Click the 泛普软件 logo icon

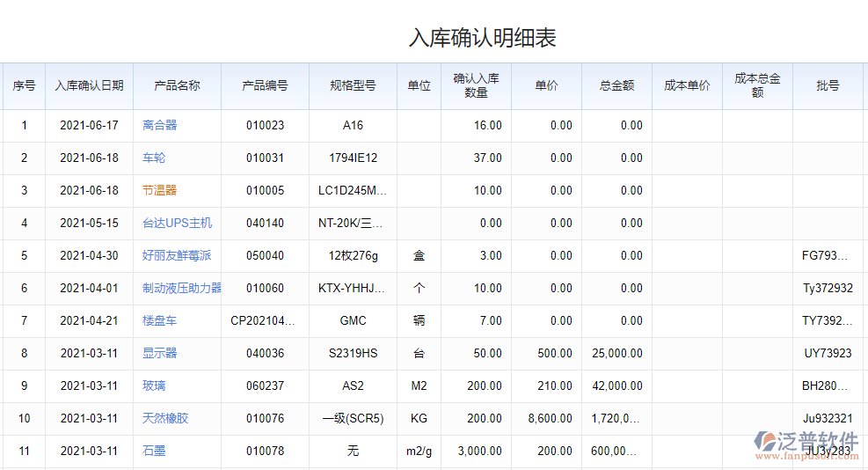pos(766,441)
